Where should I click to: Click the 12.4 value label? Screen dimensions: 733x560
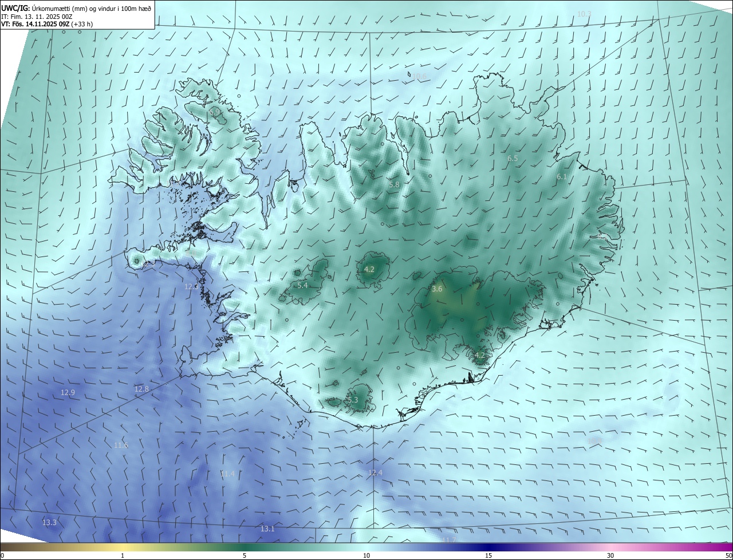click(375, 472)
